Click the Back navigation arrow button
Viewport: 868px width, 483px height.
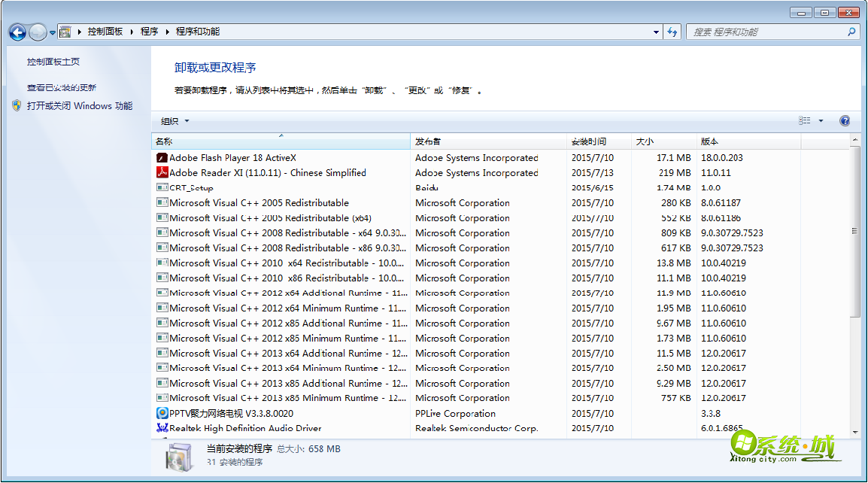coord(17,32)
